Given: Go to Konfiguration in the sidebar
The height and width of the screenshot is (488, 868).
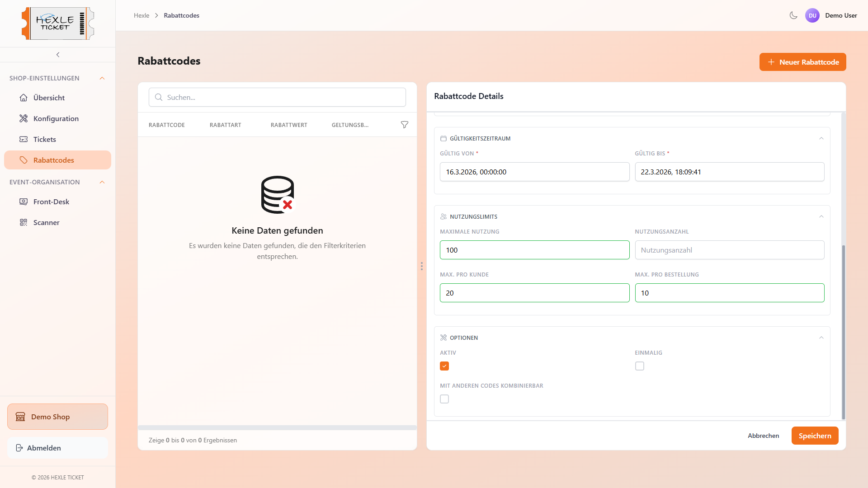Looking at the screenshot, I should pos(56,118).
